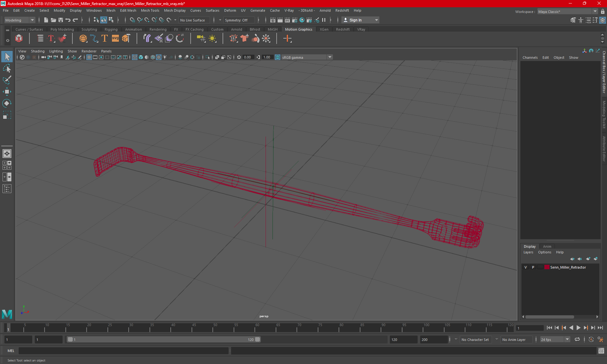Toggle wireframe display in viewport toolbar
Image resolution: width=607 pixels, height=364 pixels.
[x=135, y=57]
